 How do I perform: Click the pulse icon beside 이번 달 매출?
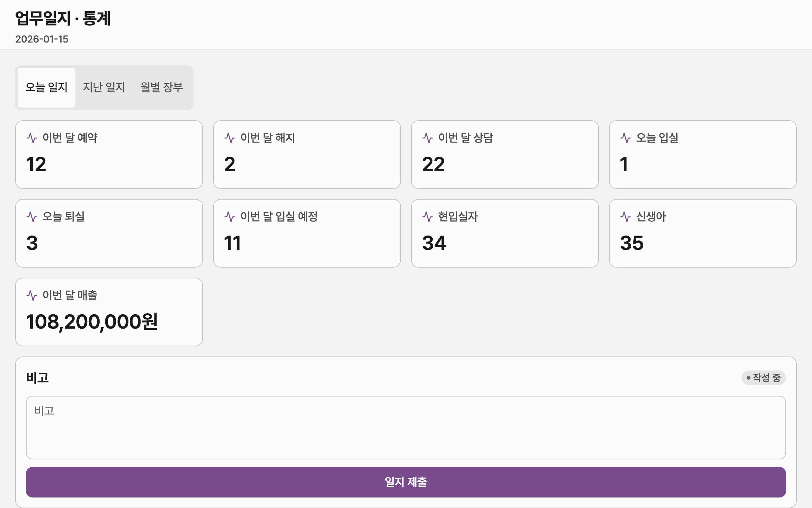(31, 295)
